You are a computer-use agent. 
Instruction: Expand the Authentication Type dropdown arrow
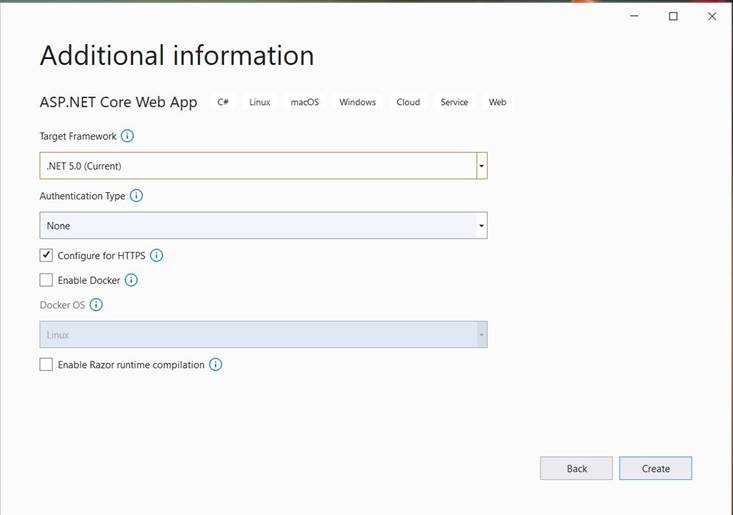481,226
